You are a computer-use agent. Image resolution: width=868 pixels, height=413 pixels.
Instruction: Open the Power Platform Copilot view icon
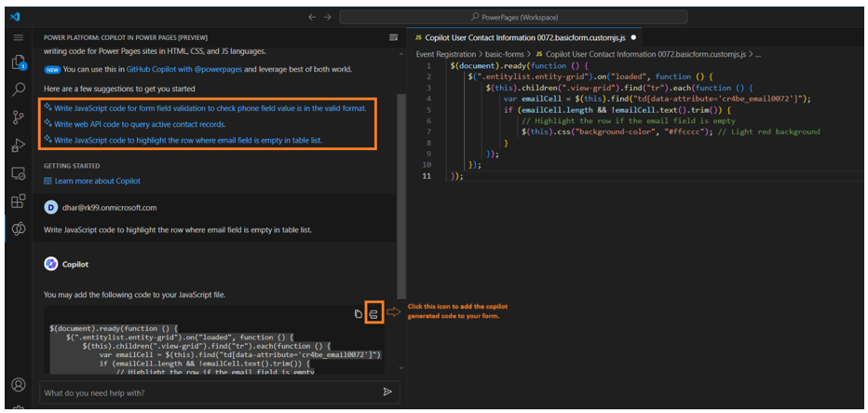(19, 228)
